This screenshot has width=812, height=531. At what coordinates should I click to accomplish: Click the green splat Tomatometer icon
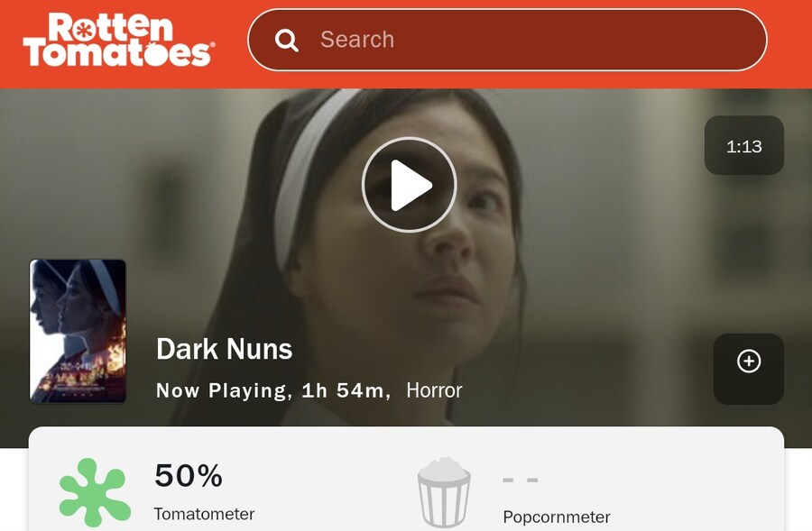95,491
